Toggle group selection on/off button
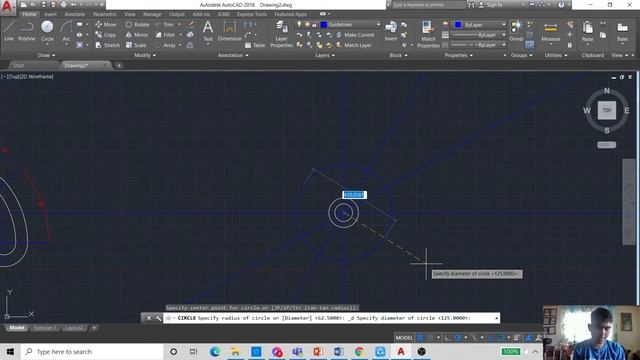This screenshot has height=360, width=640. pyautogui.click(x=529, y=45)
